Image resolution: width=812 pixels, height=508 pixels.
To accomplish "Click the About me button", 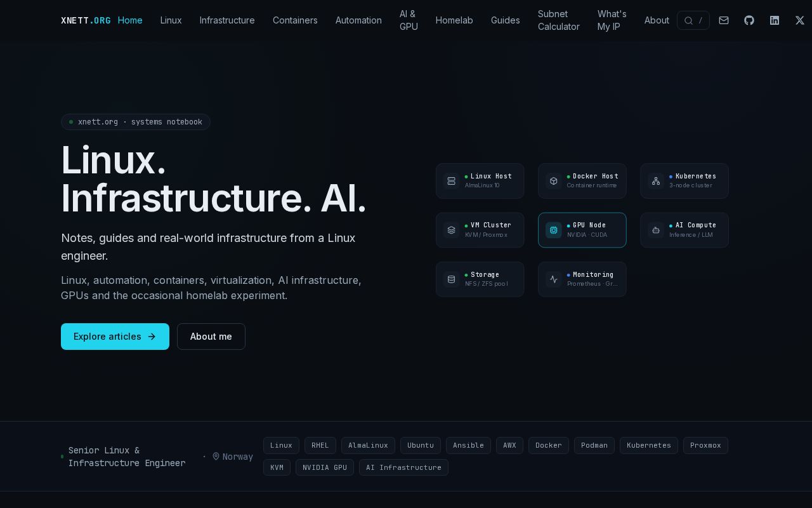I will coord(211,337).
